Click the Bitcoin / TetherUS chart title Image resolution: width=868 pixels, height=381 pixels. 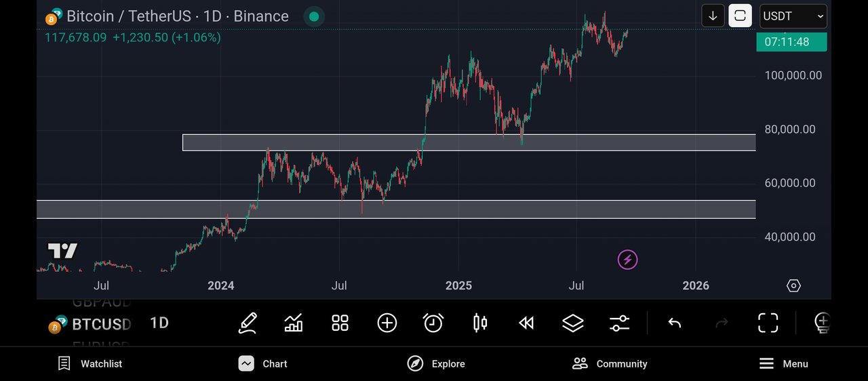(x=178, y=16)
